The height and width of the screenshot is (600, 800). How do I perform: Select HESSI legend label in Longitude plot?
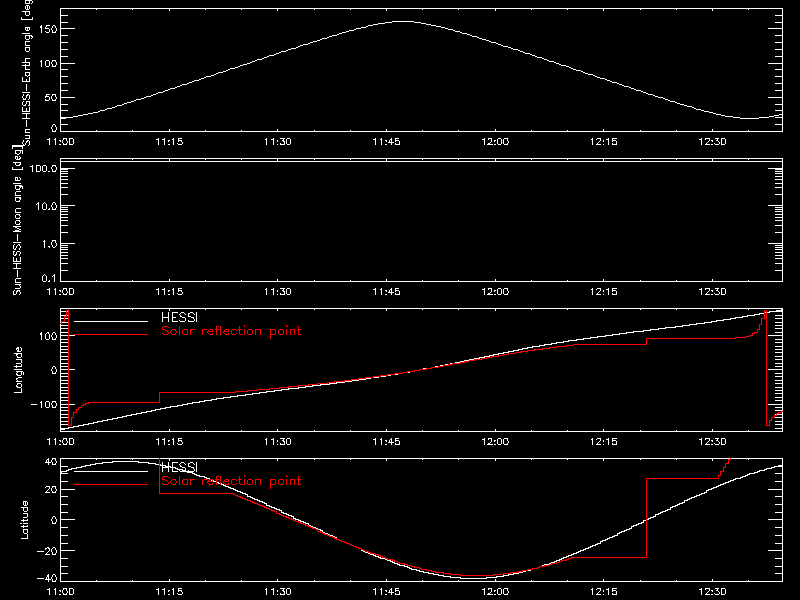[179, 317]
